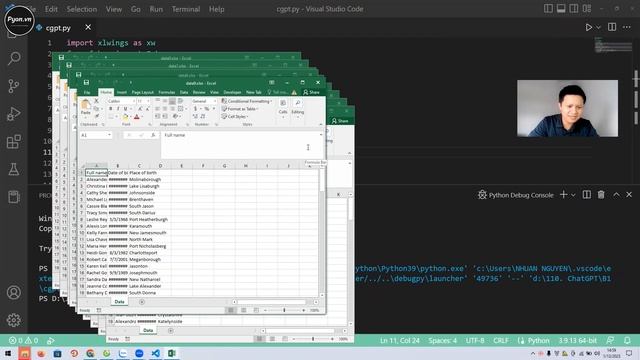Click formula bar showing Full name
640x360 pixels.
(241, 144)
